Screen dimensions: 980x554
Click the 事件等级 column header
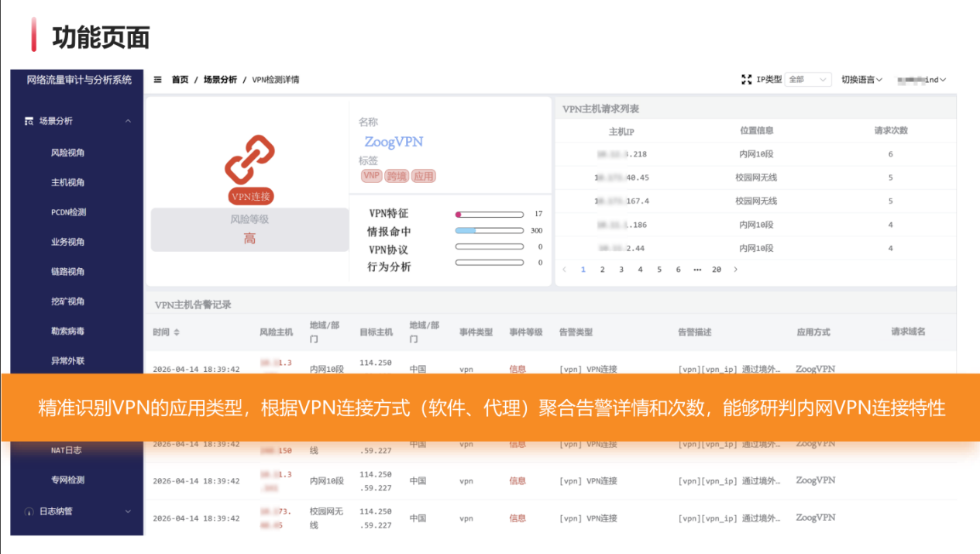526,332
